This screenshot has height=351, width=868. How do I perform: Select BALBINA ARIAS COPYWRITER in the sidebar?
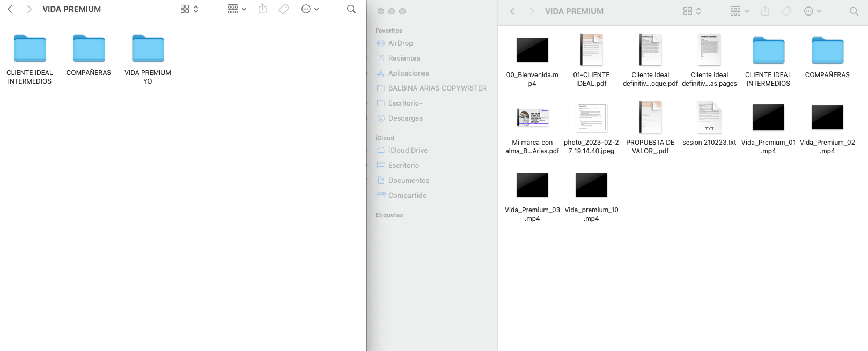tap(437, 88)
